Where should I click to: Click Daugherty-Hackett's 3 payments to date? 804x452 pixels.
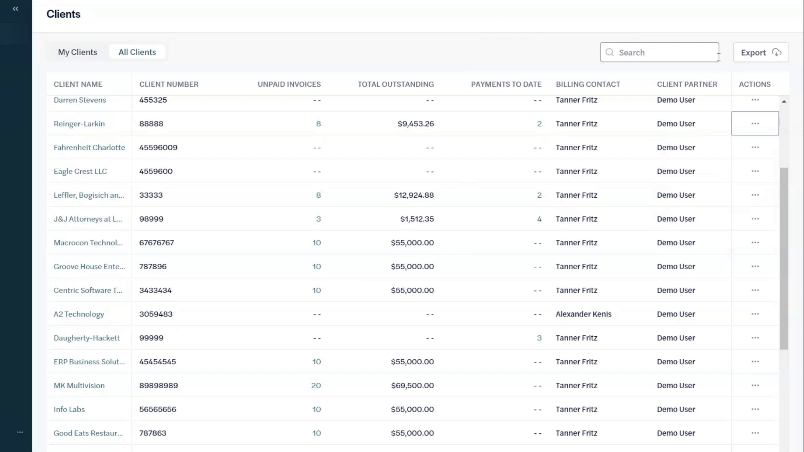(539, 338)
